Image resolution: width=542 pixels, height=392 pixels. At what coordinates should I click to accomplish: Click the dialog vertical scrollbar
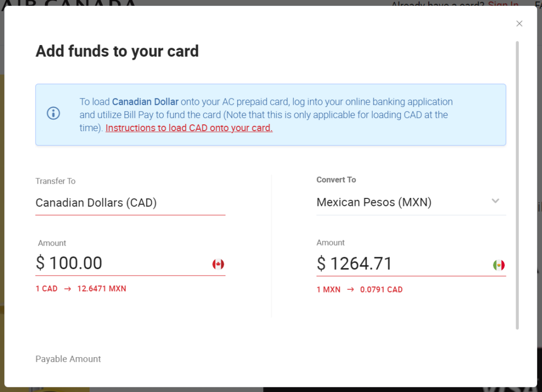click(517, 185)
